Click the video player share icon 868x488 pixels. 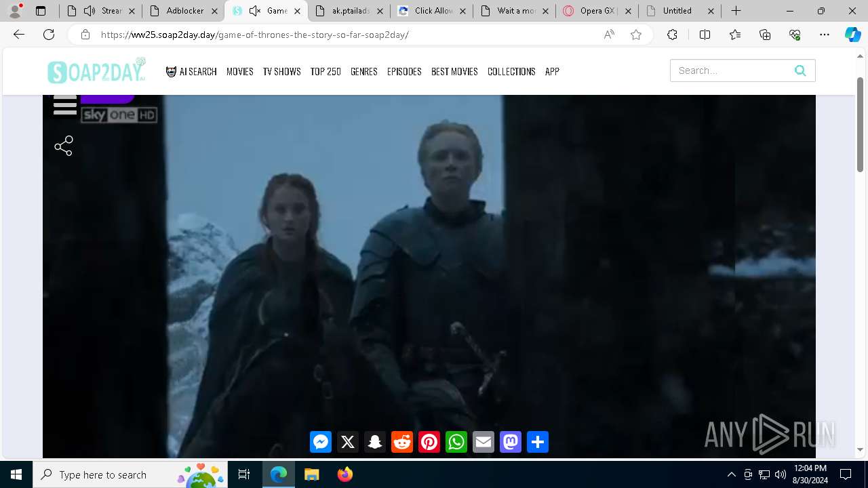coord(64,146)
